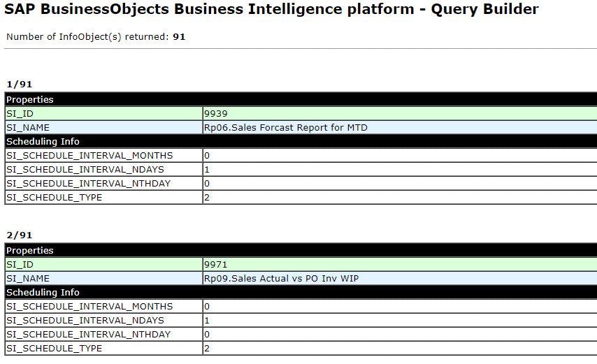Click the 2/91 record heading

click(x=19, y=235)
